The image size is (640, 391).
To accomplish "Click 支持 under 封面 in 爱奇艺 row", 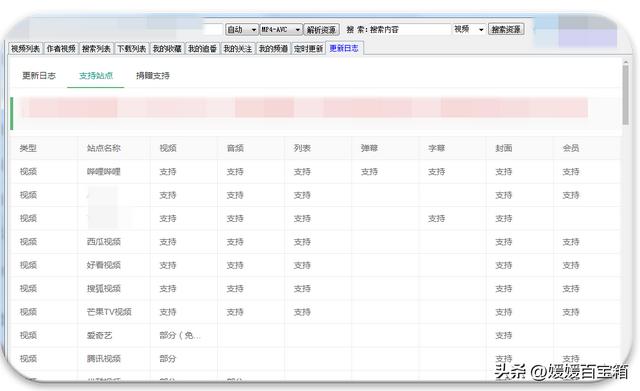I will pos(504,335).
